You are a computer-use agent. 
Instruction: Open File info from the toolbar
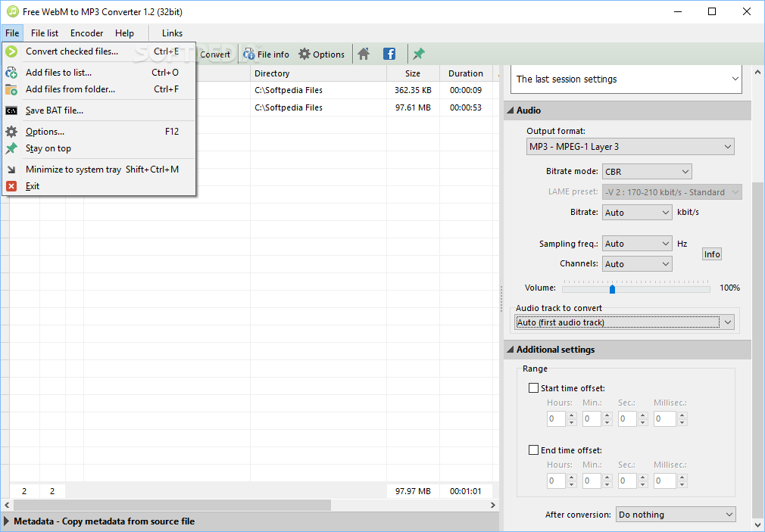click(x=267, y=54)
